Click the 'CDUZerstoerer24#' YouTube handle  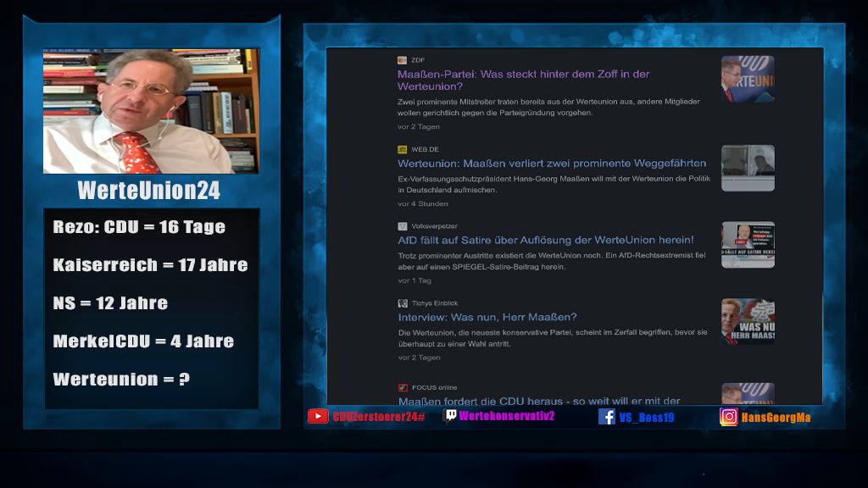(379, 417)
